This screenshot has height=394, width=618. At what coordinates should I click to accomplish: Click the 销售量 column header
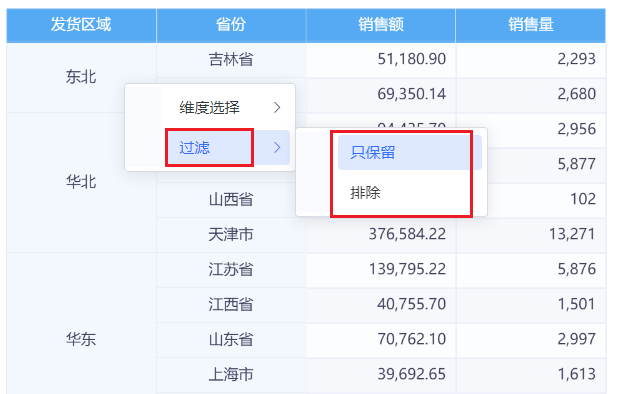[x=531, y=25]
